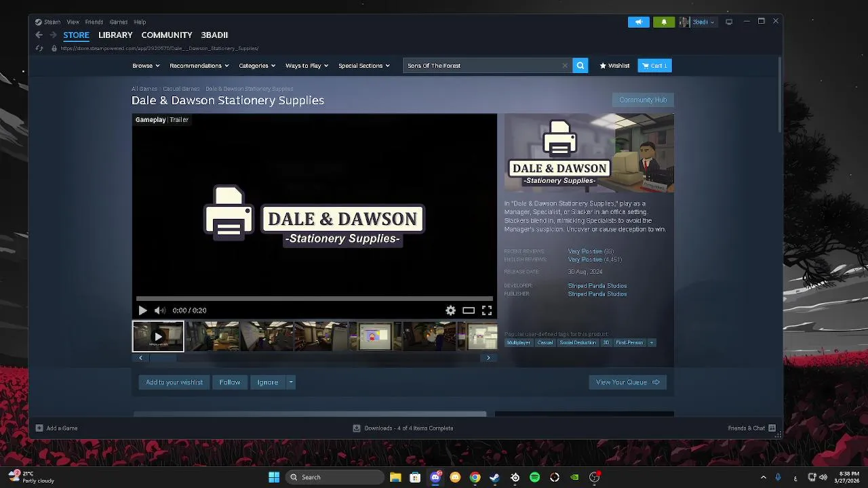Open Friends & Chat panel
The height and width of the screenshot is (488, 868).
pos(751,428)
